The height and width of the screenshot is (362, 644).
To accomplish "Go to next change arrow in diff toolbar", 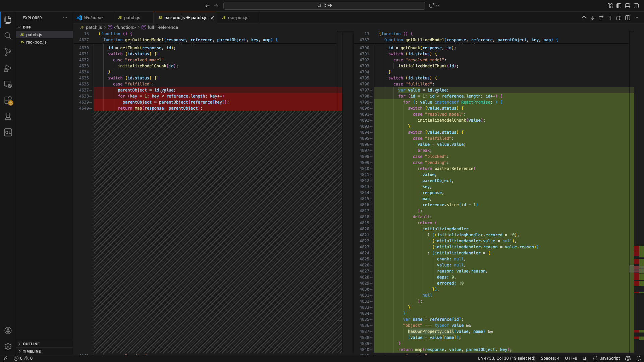I will [x=593, y=18].
